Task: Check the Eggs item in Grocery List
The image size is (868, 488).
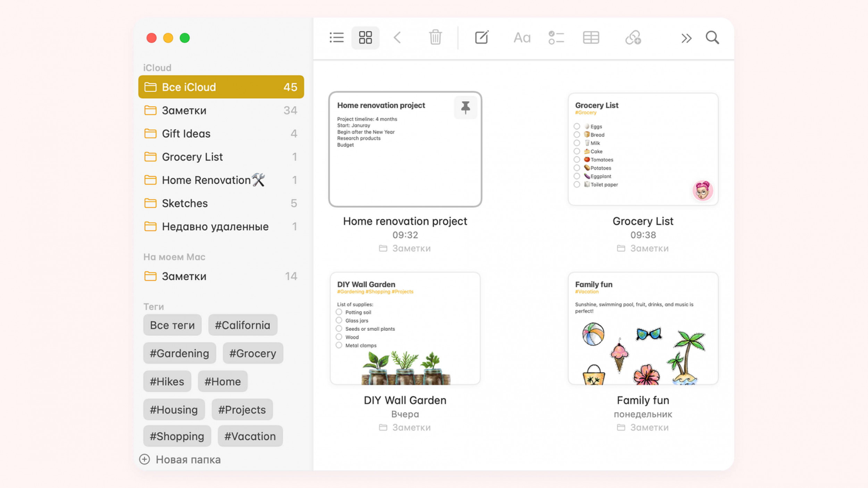Action: tap(577, 126)
